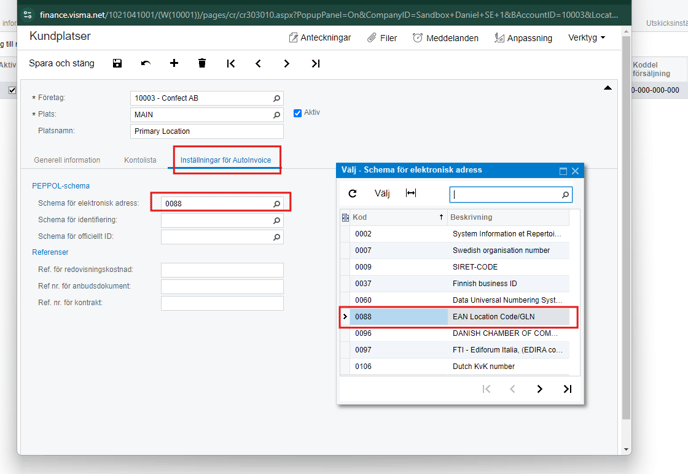This screenshot has height=474, width=688.
Task: Go to first record icon
Action: (231, 64)
